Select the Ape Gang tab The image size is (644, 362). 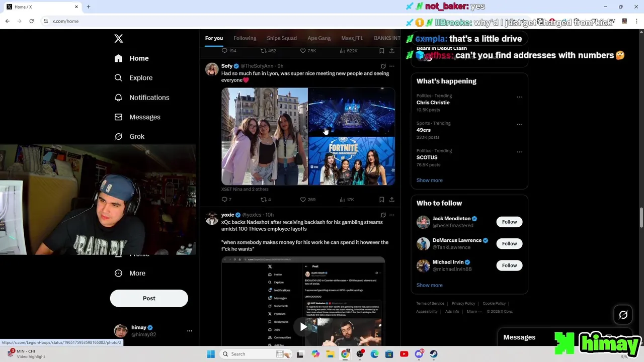tap(319, 38)
